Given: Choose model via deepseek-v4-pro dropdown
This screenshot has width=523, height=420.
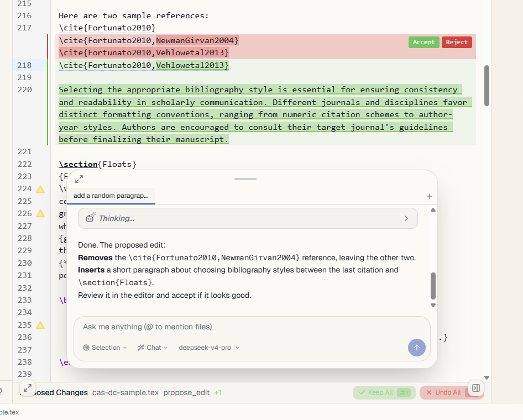Looking at the screenshot, I should tap(209, 348).
